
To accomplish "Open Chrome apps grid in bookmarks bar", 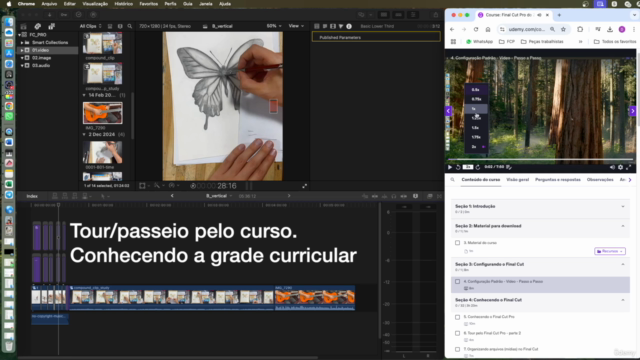I will pos(453,42).
